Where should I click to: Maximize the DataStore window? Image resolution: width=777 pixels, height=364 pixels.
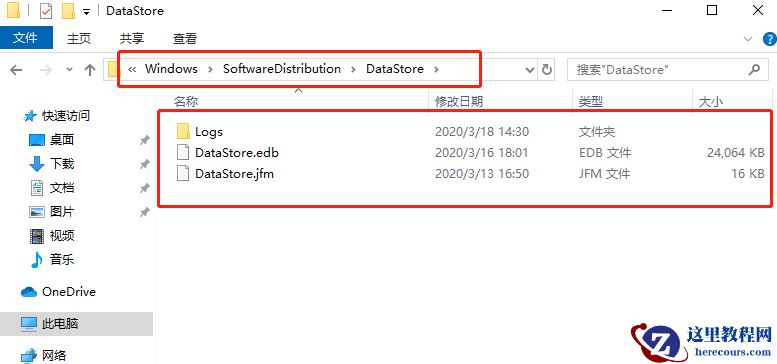pos(712,10)
